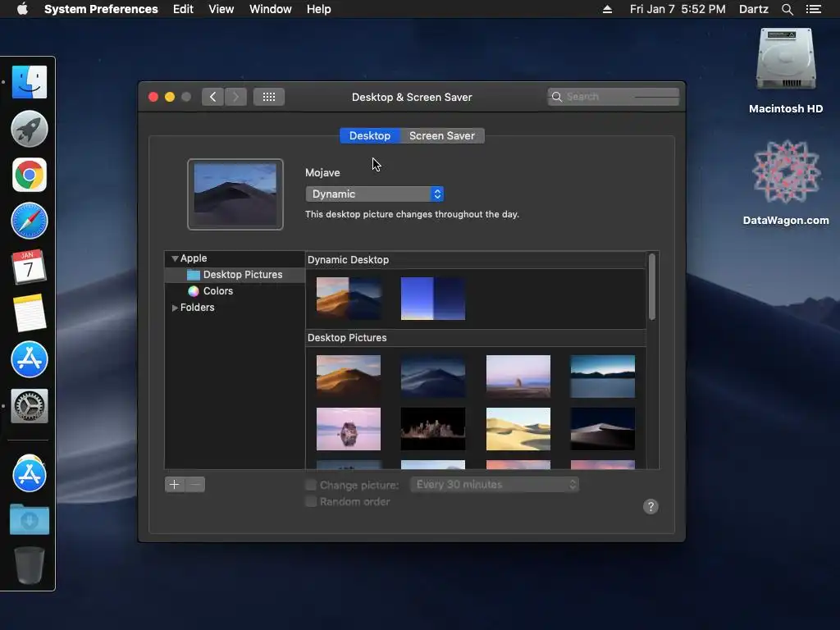Click the eject icon in menu bar
Screen dimensions: 840x630
pos(607,9)
